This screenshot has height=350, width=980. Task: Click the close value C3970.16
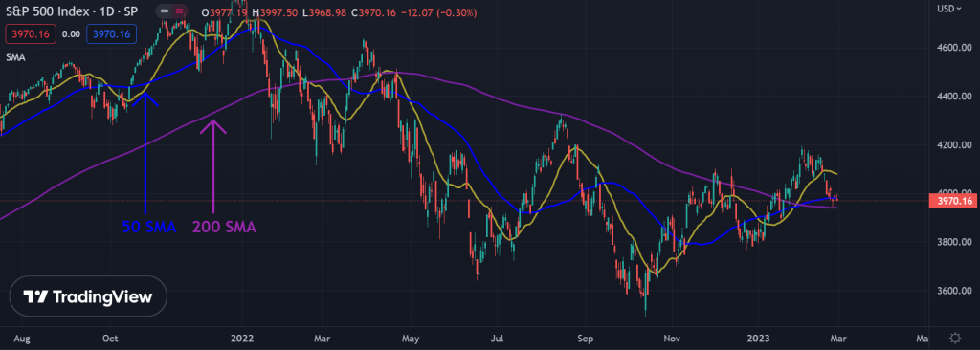[x=373, y=11]
